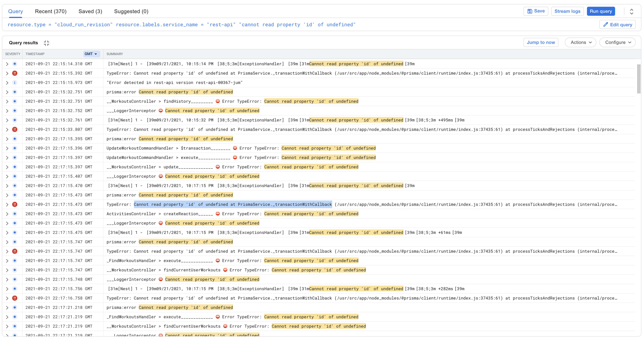Viewport: 644px width, 340px height.
Task: Click the stop-sign error icon in LoggerInterceptor row
Action: tap(161, 111)
